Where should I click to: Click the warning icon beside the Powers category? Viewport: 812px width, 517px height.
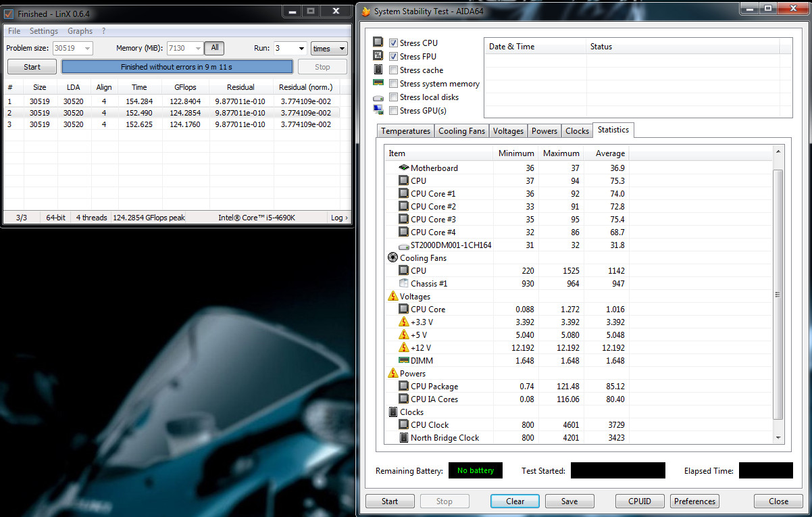click(x=392, y=373)
